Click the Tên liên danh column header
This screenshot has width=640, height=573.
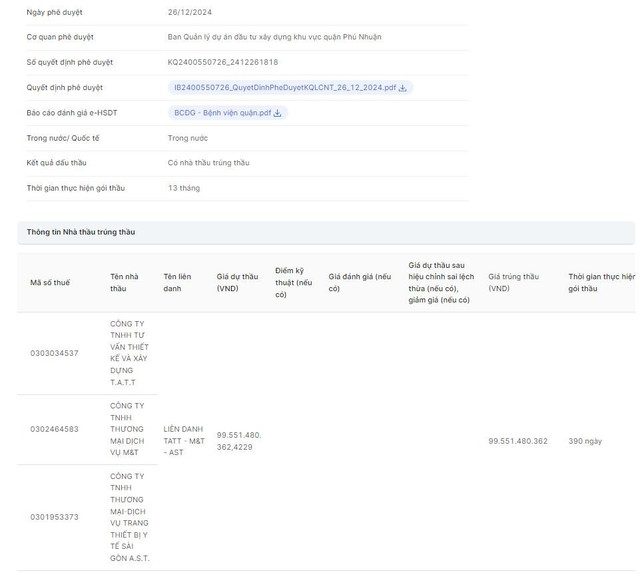pos(178,282)
